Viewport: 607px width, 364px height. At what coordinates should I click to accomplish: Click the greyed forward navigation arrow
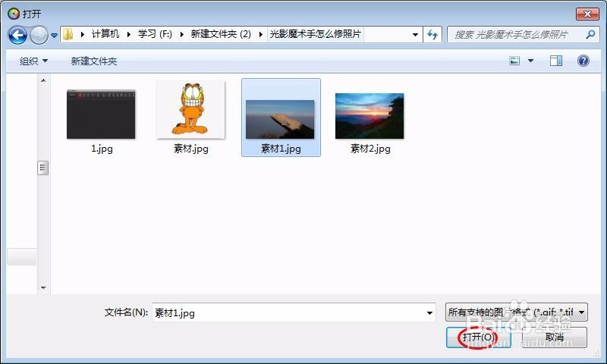point(39,35)
